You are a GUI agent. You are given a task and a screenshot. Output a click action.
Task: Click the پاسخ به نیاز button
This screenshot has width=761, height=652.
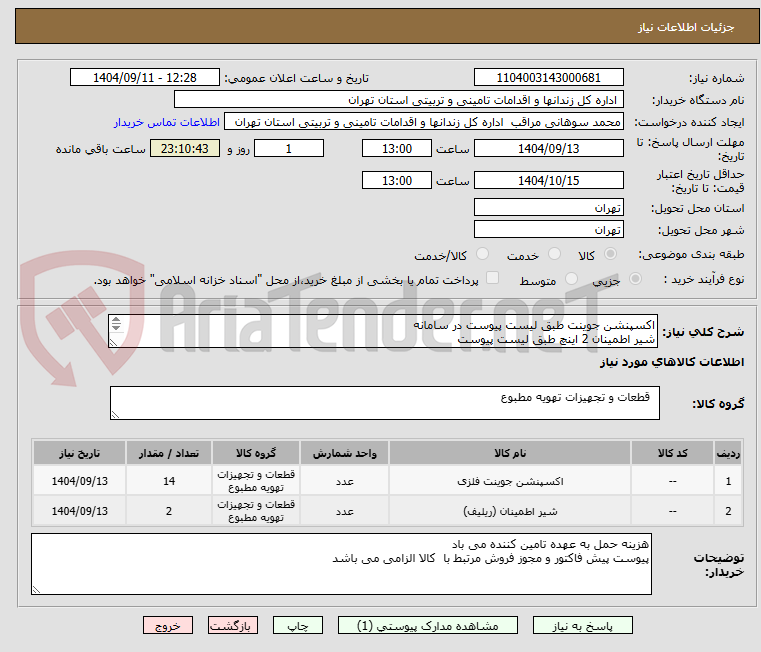582,625
